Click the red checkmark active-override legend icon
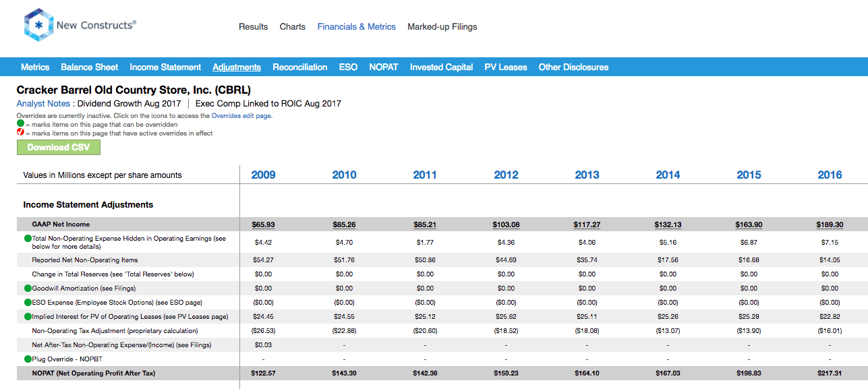Screen dimensions: 868x389 20,133
